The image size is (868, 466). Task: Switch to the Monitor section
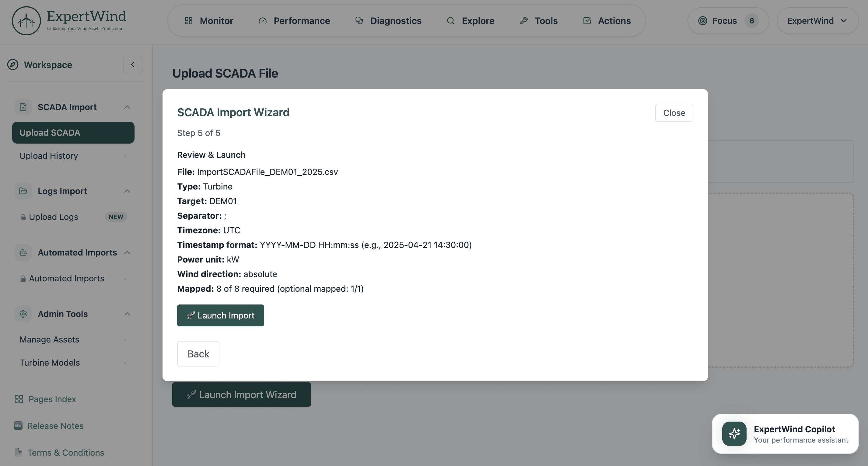pos(216,21)
